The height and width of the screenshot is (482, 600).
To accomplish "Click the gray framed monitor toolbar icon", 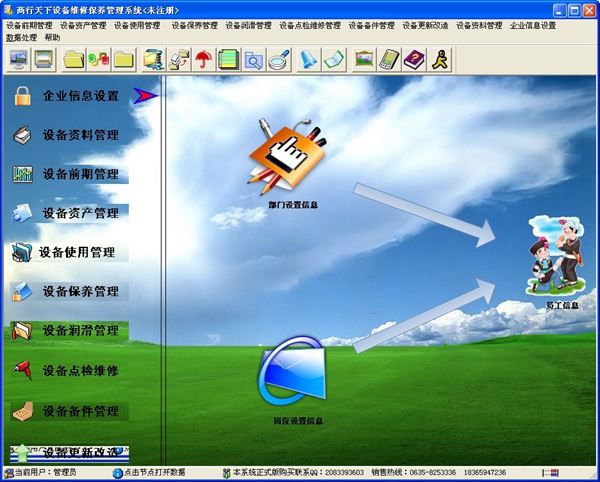I will (x=43, y=59).
